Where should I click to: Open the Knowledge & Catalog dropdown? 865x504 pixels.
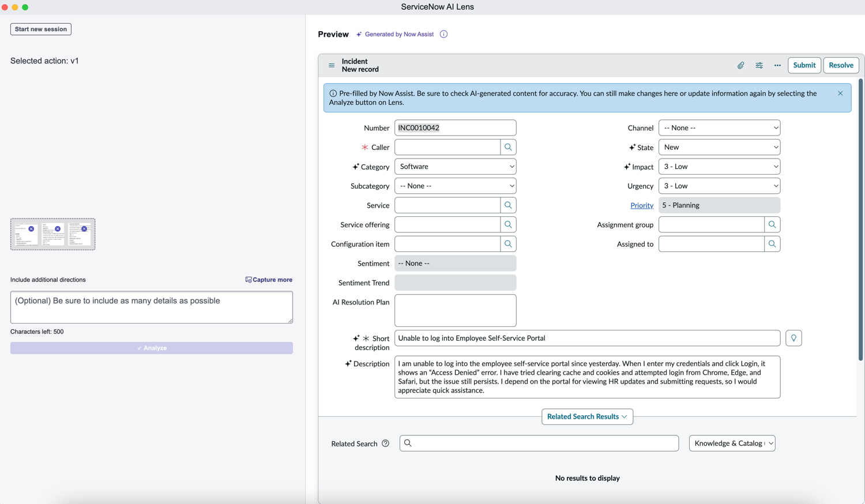pyautogui.click(x=732, y=443)
